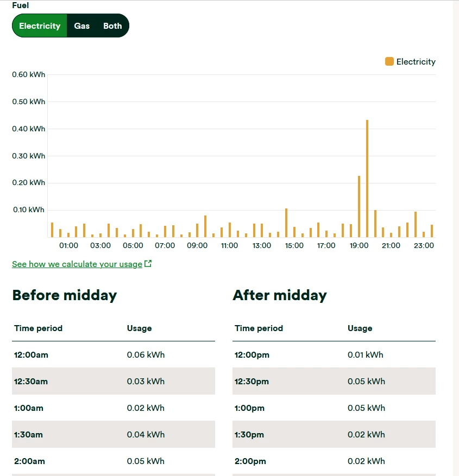Click the tallest chart bar at 19:30
This screenshot has height=476, width=459.
click(x=367, y=179)
